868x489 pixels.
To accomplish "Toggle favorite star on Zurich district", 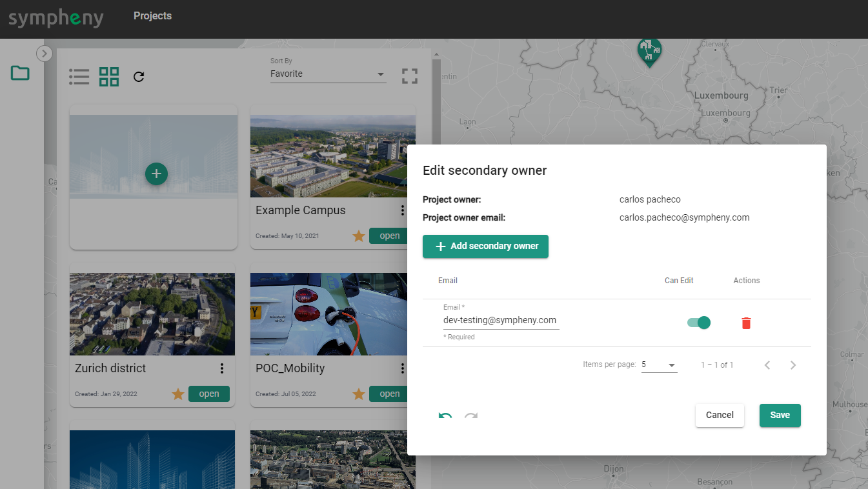I will [x=178, y=394].
